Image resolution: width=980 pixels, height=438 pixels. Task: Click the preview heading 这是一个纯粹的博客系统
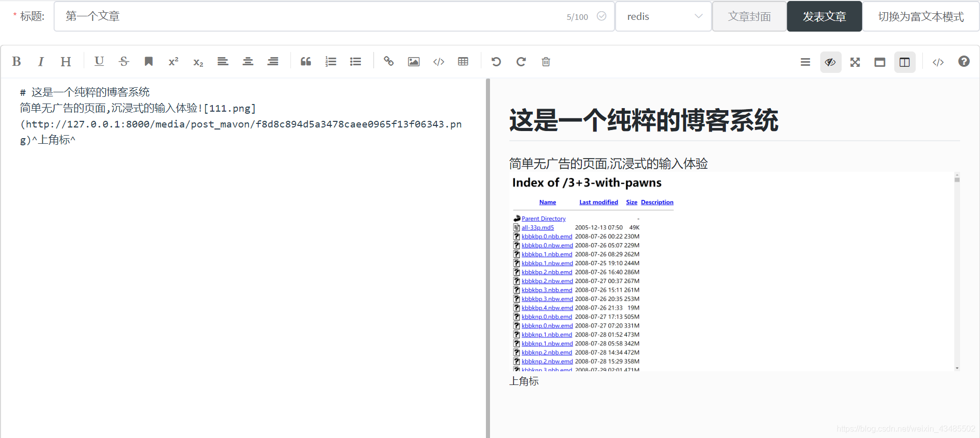[x=644, y=120]
